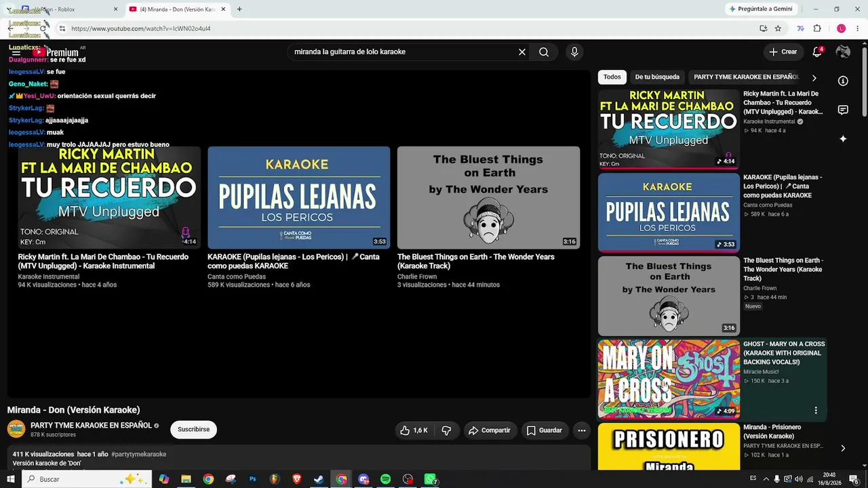Open the PARTY TYME KARAOKE EN ESPAÑOL channel avatar
This screenshot has height=488, width=868.
[16, 429]
